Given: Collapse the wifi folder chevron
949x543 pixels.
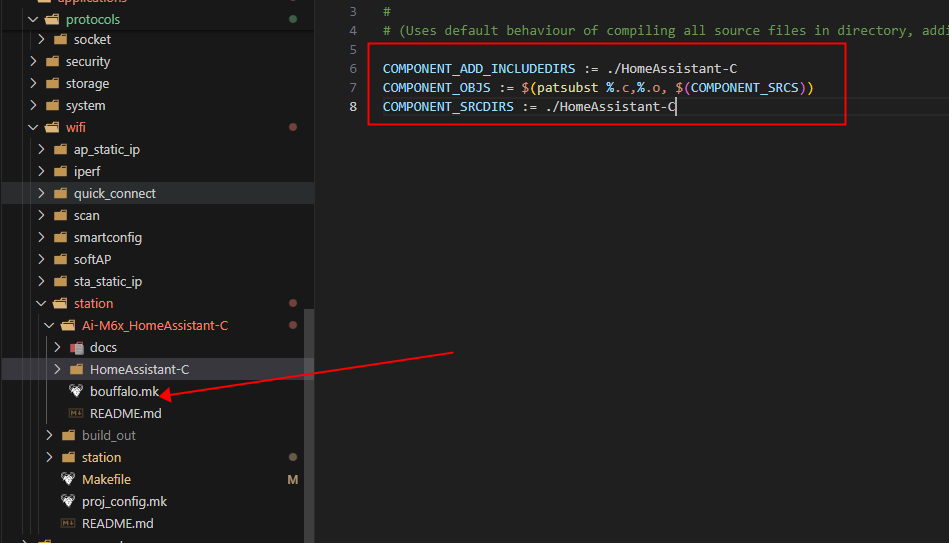Looking at the screenshot, I should click(x=33, y=127).
